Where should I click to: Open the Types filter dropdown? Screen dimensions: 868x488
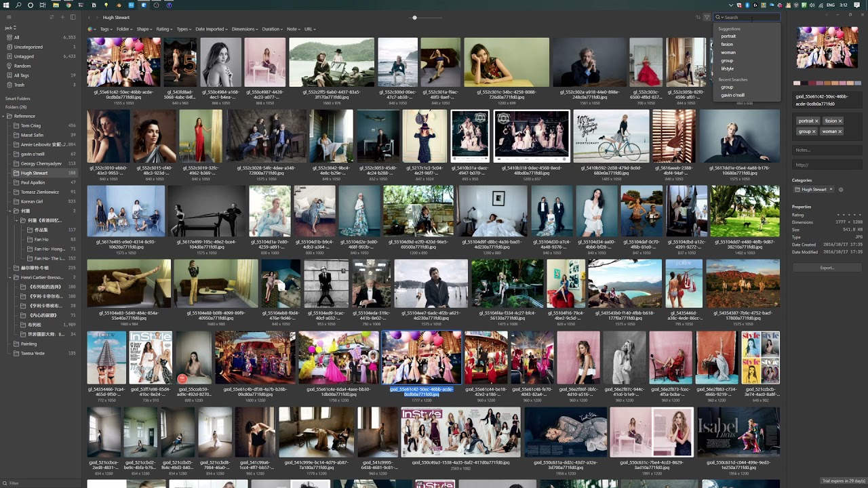[184, 29]
